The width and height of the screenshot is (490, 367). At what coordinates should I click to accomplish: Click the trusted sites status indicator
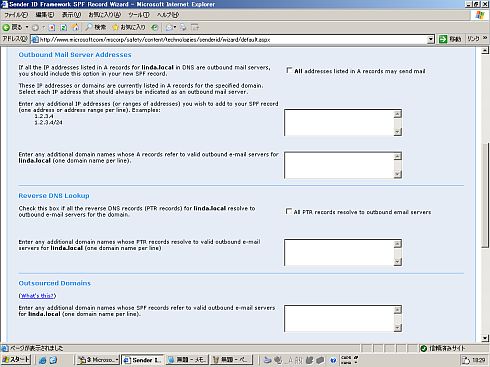click(x=443, y=348)
